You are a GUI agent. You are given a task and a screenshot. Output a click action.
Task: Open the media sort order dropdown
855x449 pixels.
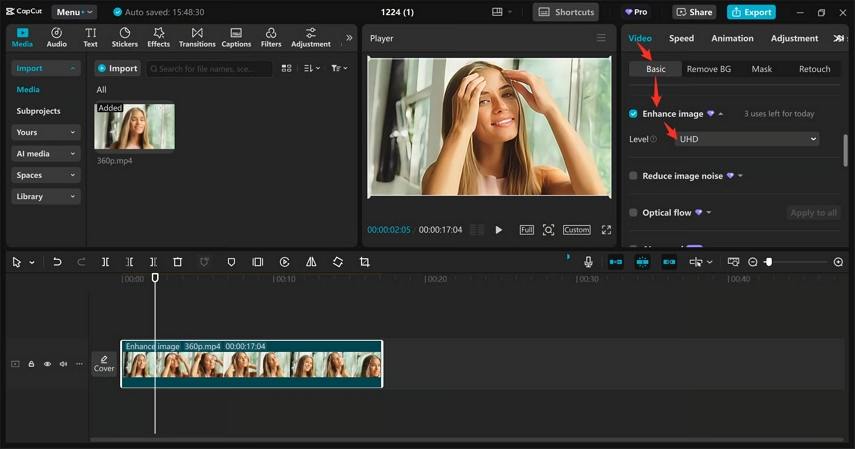(x=312, y=68)
